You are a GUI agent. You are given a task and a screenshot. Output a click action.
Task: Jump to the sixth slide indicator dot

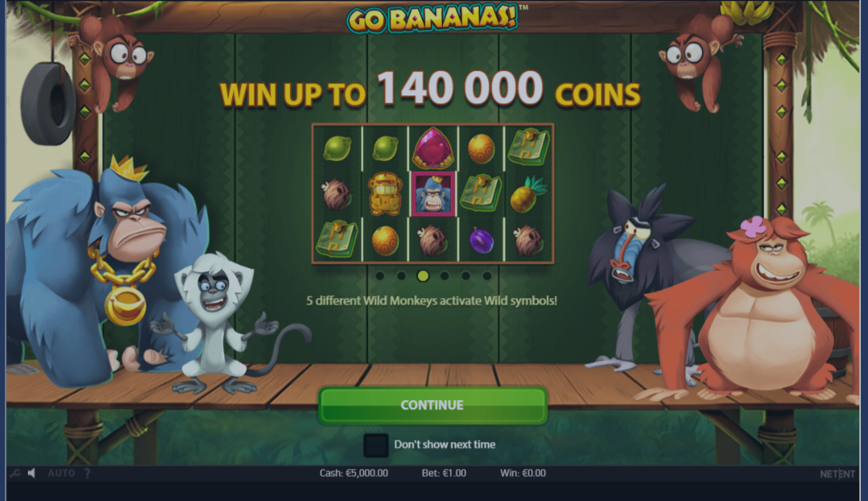487,275
